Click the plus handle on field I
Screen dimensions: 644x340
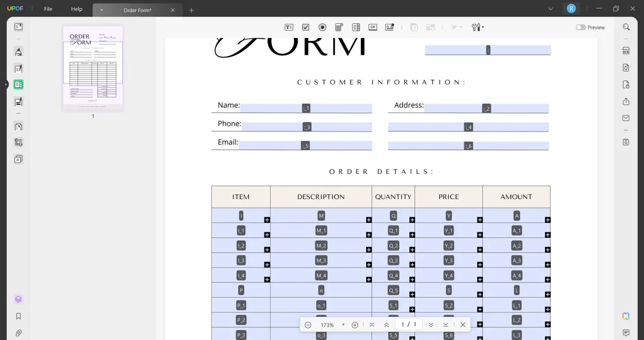[267, 220]
